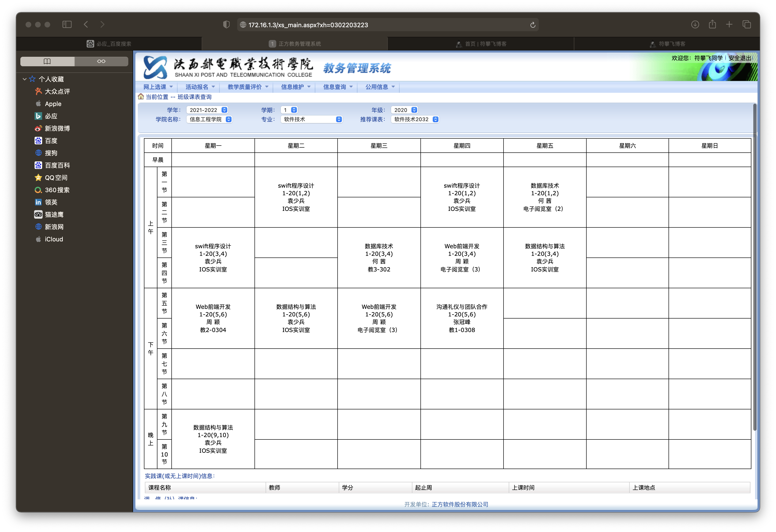The image size is (776, 532).
Task: Open the 百度百科 bookmark
Action: (x=52, y=165)
